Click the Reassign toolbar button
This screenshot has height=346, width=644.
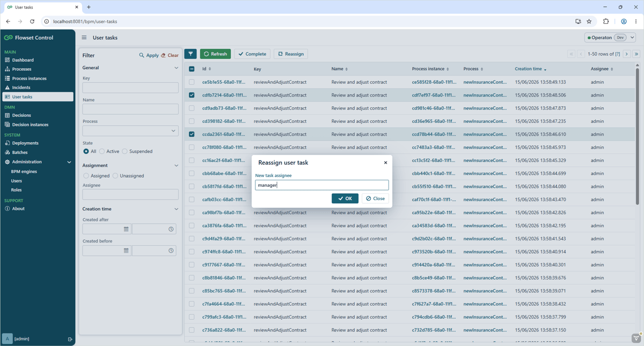tap(291, 54)
